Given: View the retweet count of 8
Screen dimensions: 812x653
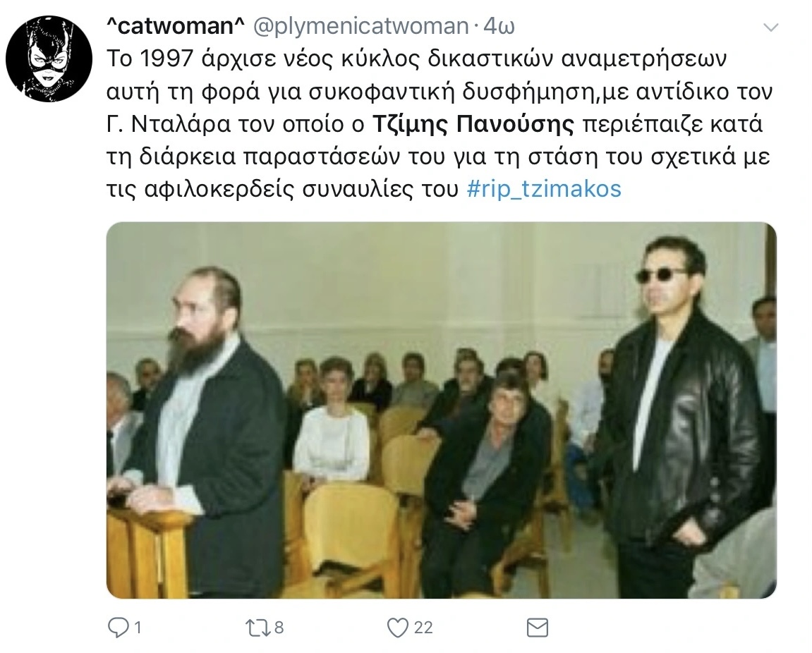Looking at the screenshot, I should [x=279, y=628].
